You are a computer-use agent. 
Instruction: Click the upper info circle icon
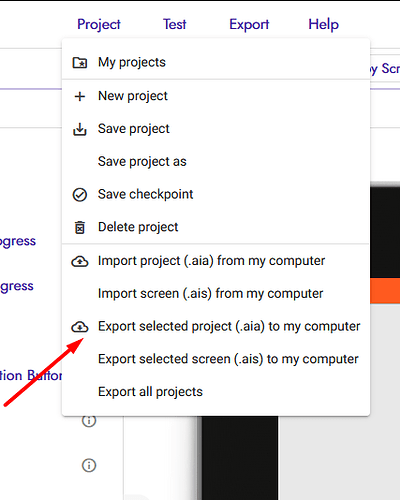pos(89,421)
